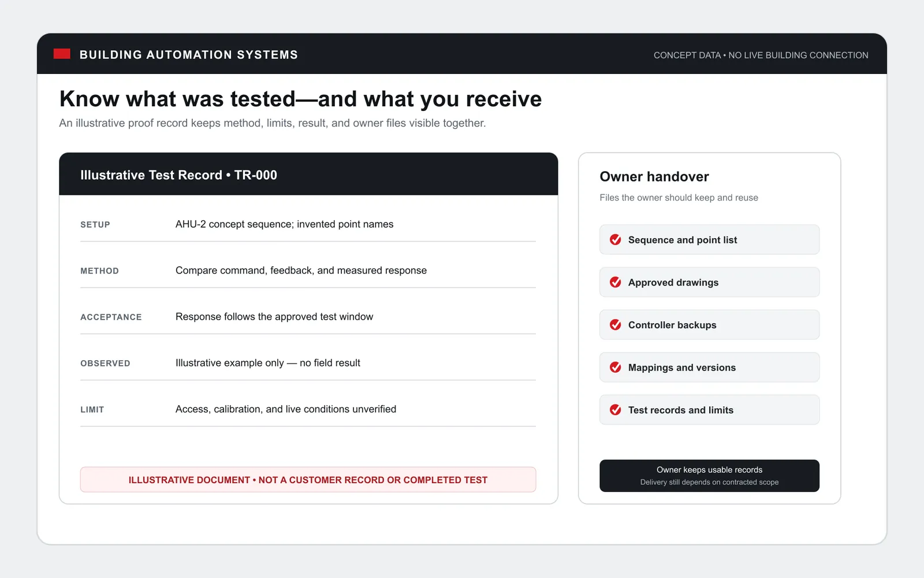Click the Building Automation Systems title

(189, 55)
